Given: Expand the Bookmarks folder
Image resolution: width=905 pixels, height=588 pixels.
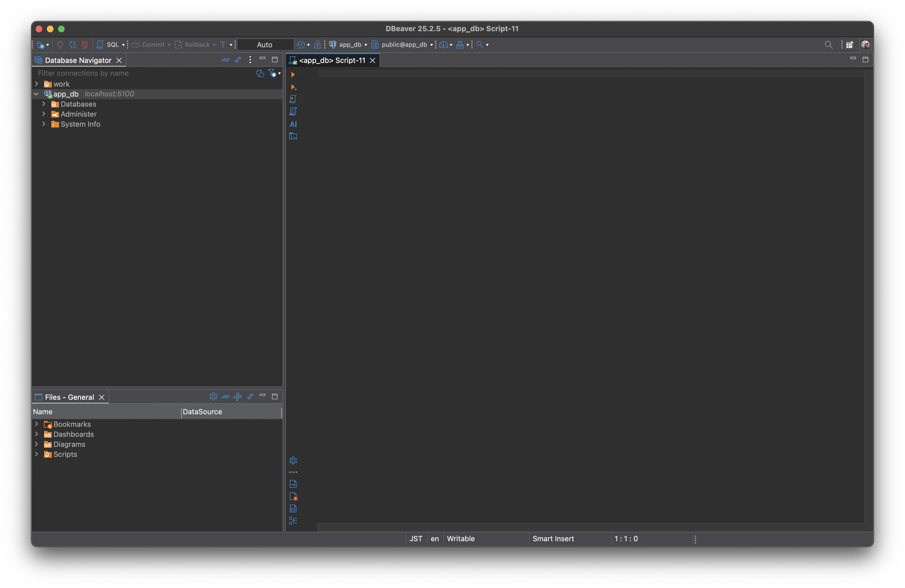Looking at the screenshot, I should click(37, 424).
